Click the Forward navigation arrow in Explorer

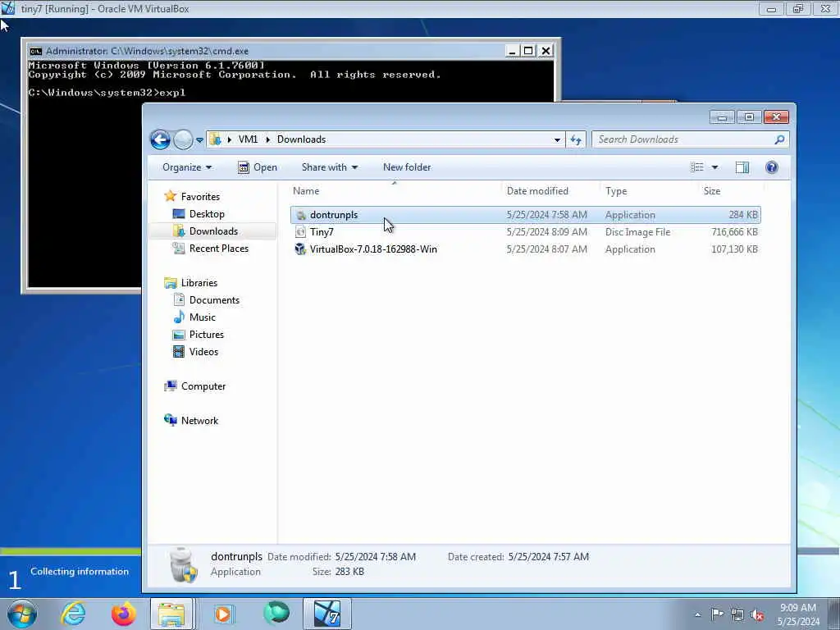(183, 139)
